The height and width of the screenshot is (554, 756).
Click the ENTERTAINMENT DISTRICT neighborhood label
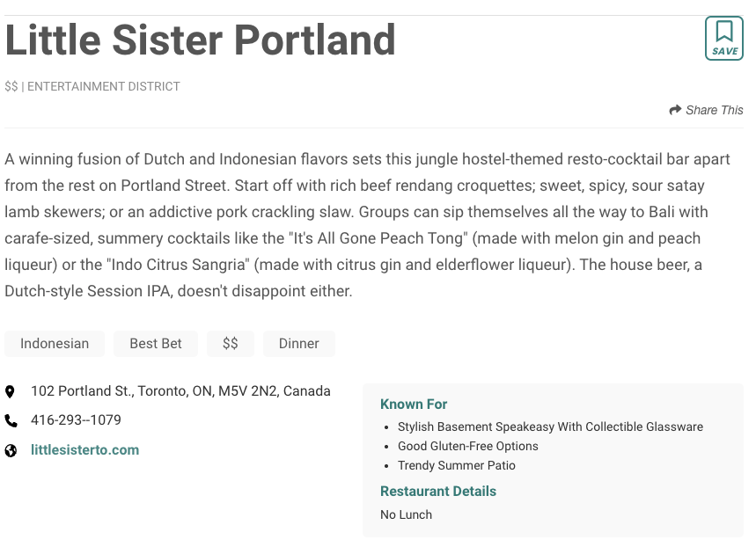click(x=104, y=87)
